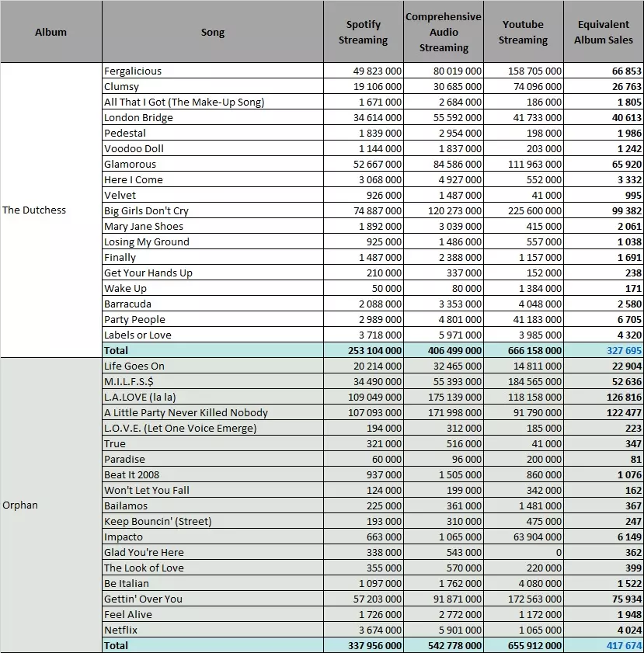
Task: Click The Dutchess total 327 695
Action: click(x=603, y=350)
